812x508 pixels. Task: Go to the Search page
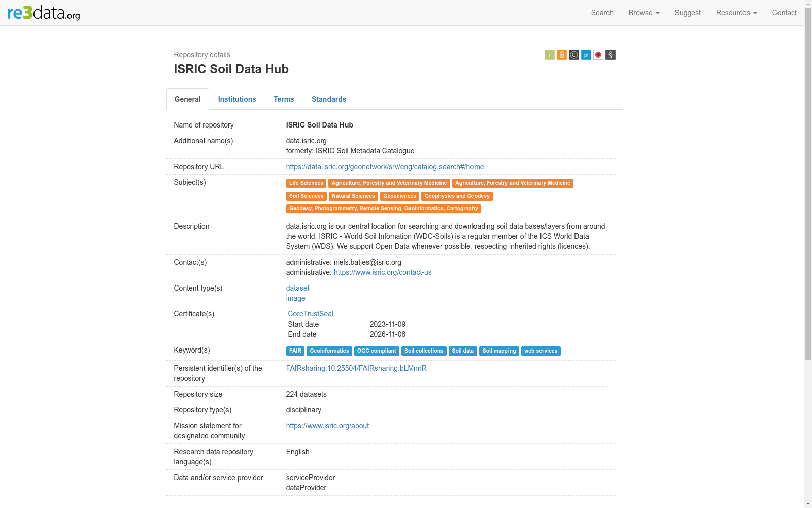click(602, 13)
